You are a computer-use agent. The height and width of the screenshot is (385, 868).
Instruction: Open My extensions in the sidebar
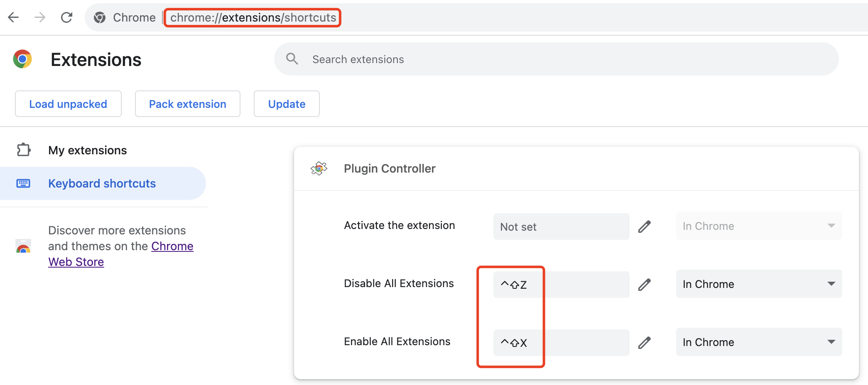(x=87, y=150)
